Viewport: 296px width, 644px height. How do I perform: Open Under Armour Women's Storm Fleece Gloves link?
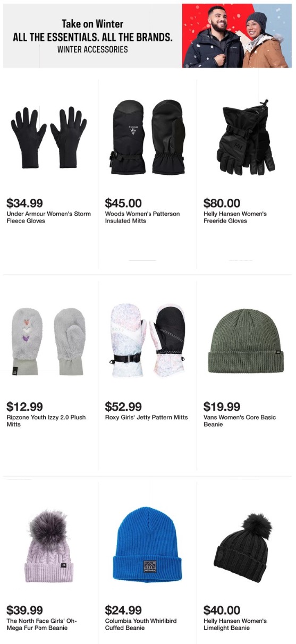coord(48,217)
